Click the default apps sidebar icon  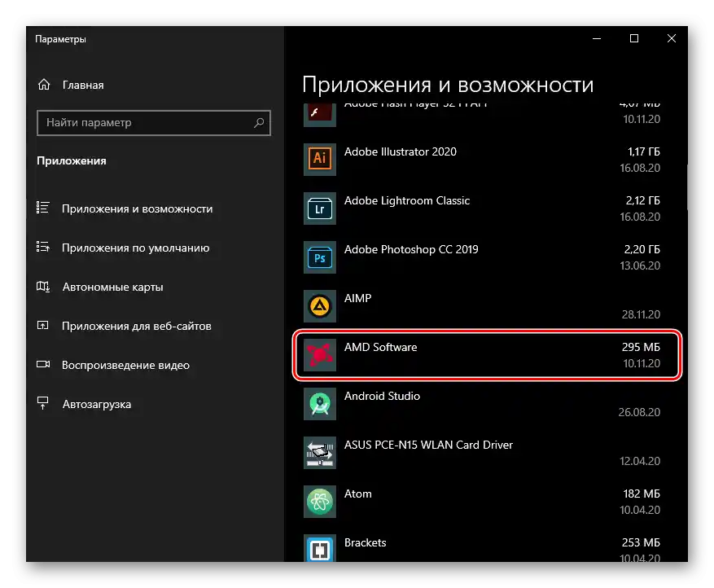(43, 248)
